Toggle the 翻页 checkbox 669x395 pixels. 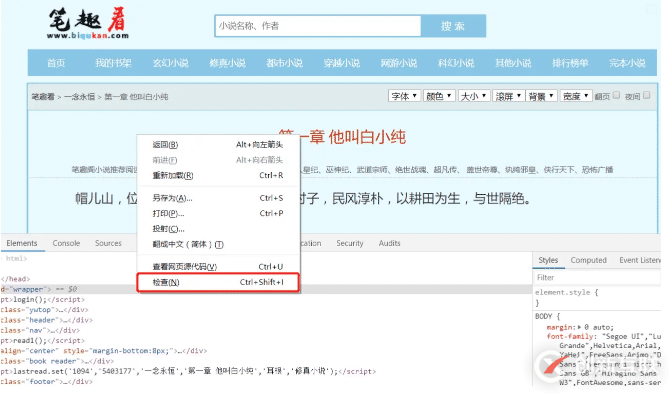(616, 95)
